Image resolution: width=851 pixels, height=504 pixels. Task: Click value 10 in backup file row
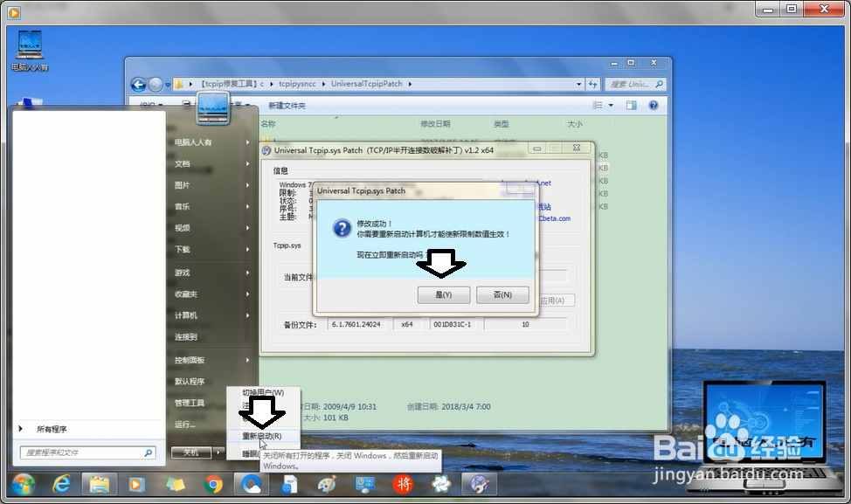525,324
